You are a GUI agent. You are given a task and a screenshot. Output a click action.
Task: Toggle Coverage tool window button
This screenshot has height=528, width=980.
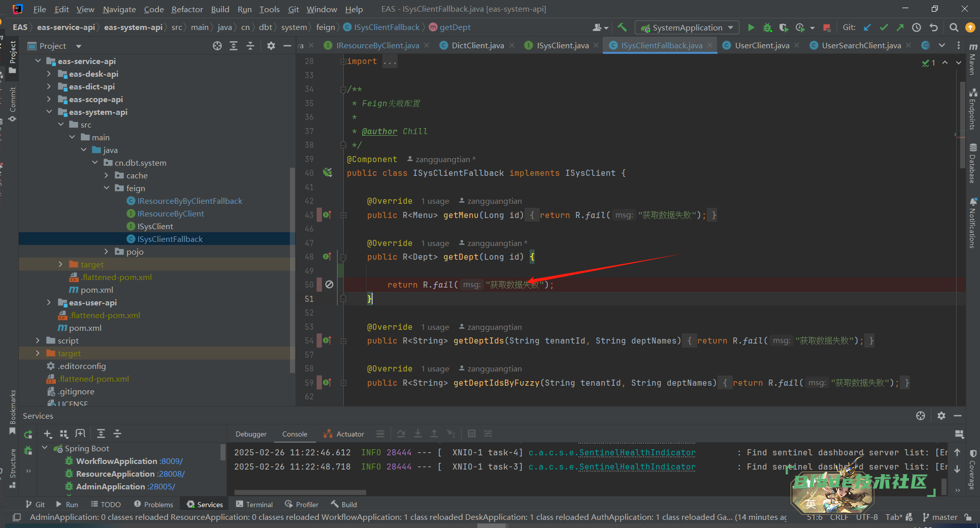972,470
